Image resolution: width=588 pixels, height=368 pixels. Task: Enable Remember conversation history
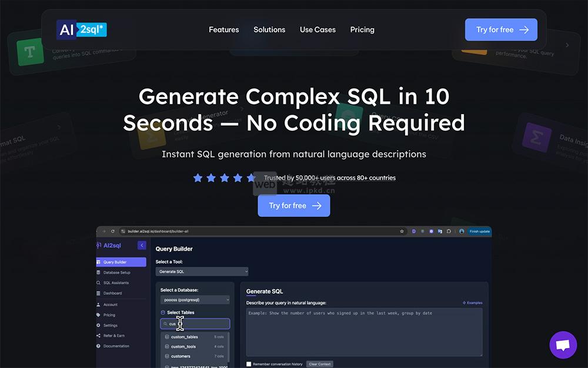(x=248, y=364)
